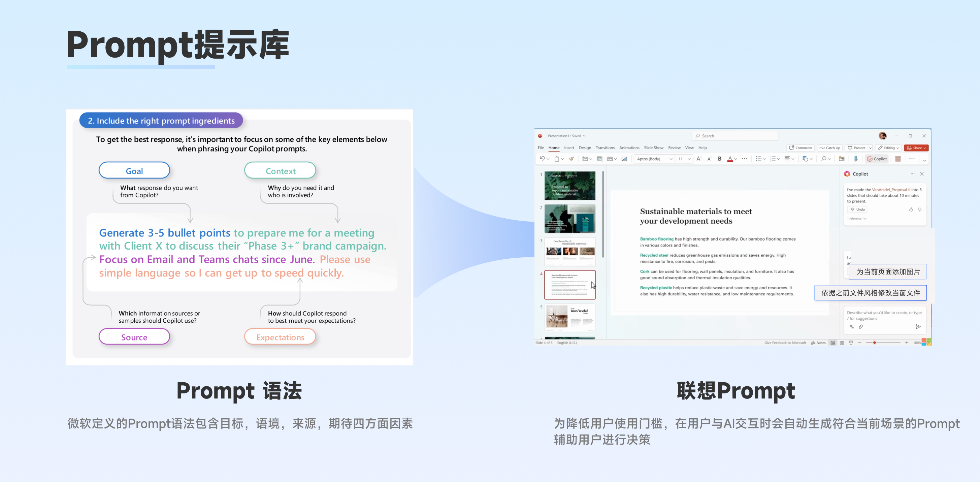Open the Transitions tab
The width and height of the screenshot is (980, 482).
coord(605,148)
